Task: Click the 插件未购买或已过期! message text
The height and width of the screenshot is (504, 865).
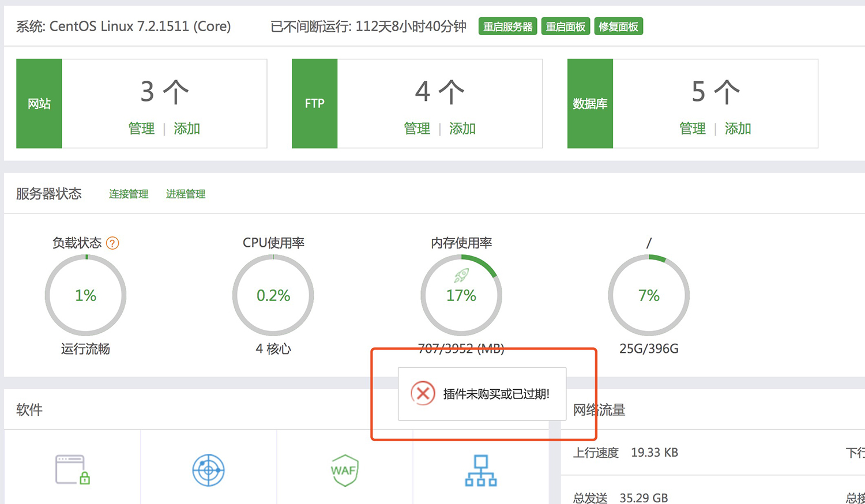Action: [x=497, y=394]
